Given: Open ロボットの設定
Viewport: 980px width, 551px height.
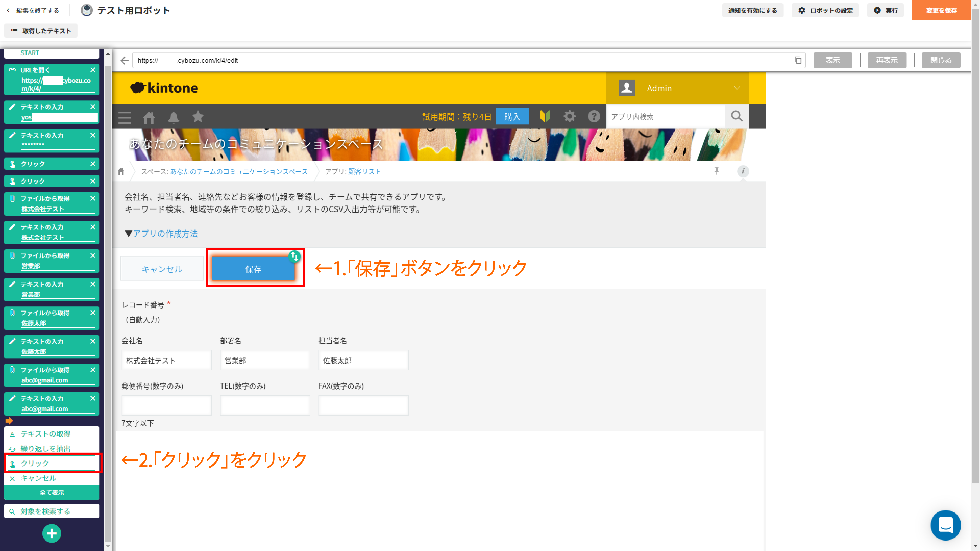Looking at the screenshot, I should (825, 10).
